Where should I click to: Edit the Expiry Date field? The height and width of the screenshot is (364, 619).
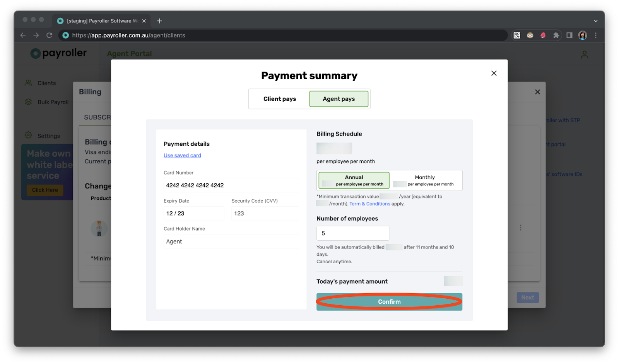click(193, 213)
